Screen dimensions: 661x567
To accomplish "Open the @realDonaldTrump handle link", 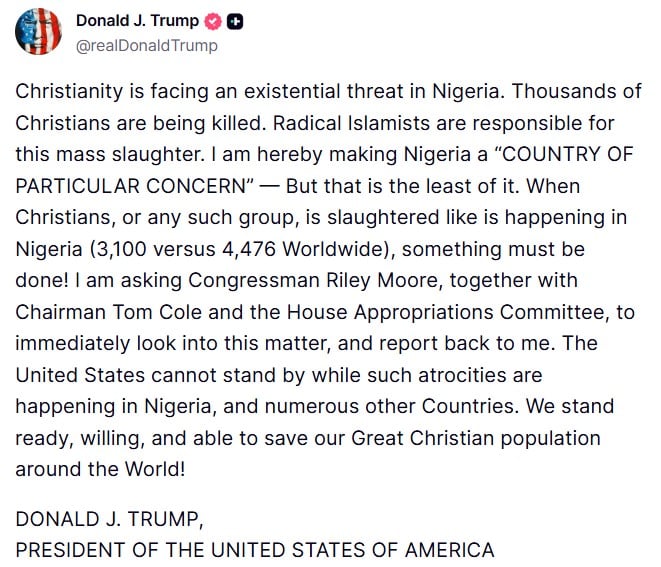I will (147, 45).
